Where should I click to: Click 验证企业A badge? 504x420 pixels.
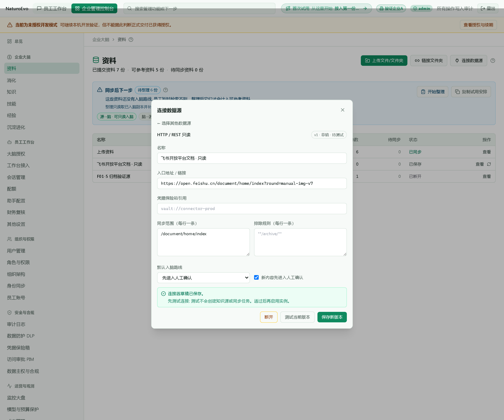pos(391,8)
